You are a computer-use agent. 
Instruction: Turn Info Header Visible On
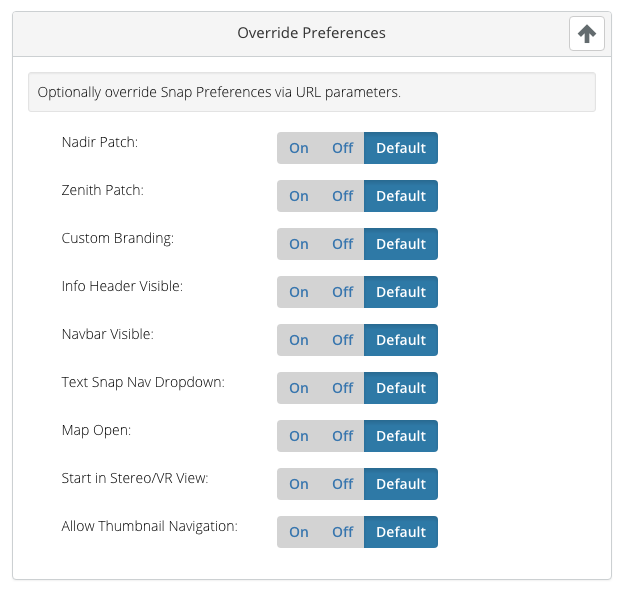[x=299, y=292]
